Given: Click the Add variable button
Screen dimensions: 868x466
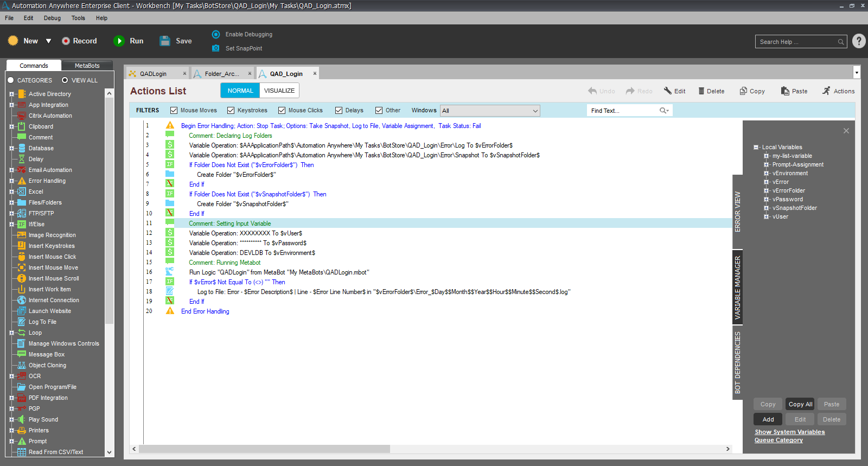Looking at the screenshot, I should point(768,419).
